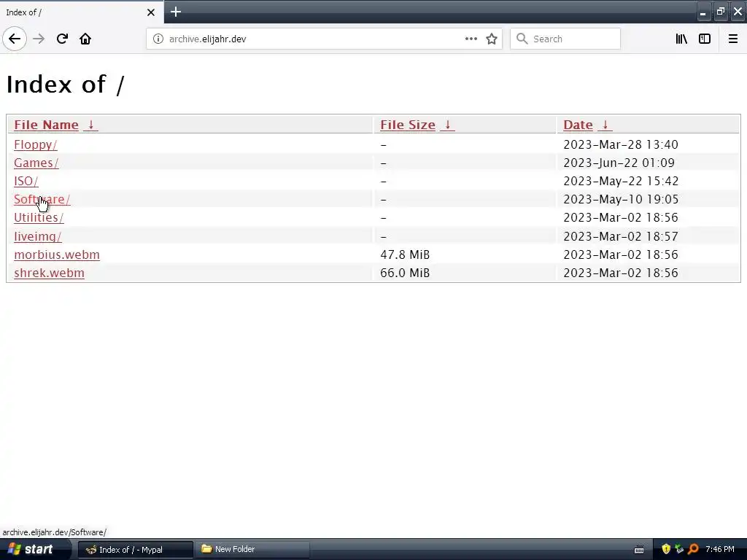Switch to 'Index of / - Mypal' taskbar button
Screen dimensions: 747x560
pos(135,550)
